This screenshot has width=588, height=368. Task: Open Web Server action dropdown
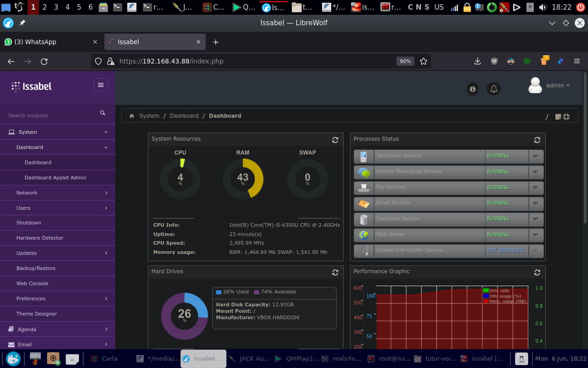(536, 235)
